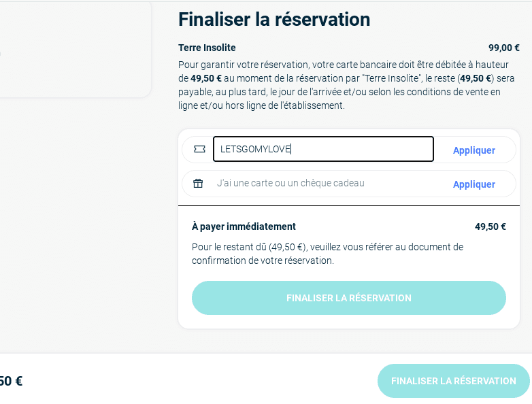Click the 49,50 € amount due now
532x404 pixels.
(x=491, y=226)
